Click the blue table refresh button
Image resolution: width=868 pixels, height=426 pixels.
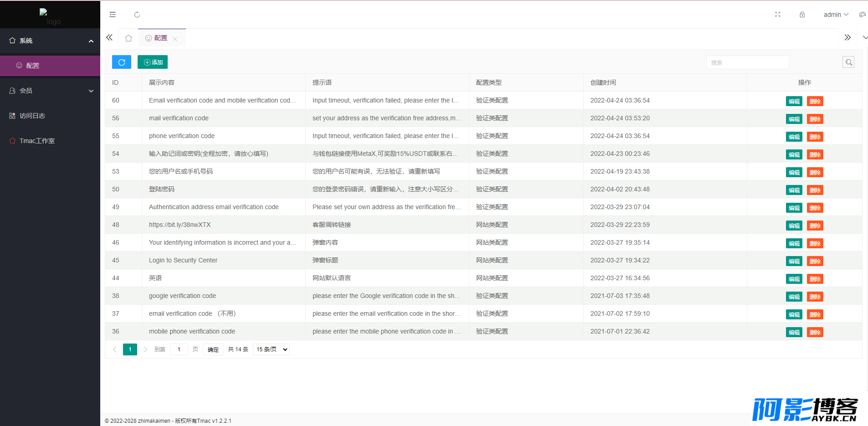(x=122, y=62)
